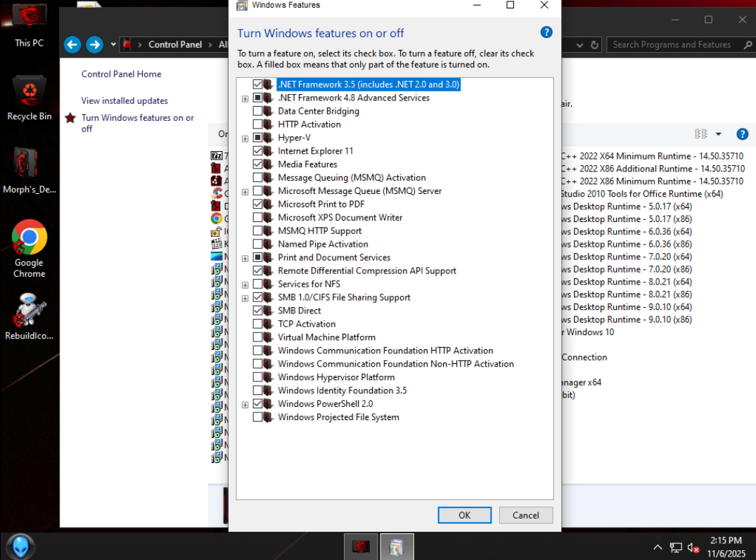Check the Windows Projected File System checkbox
Viewport: 756px width, 560px height.
tap(257, 417)
